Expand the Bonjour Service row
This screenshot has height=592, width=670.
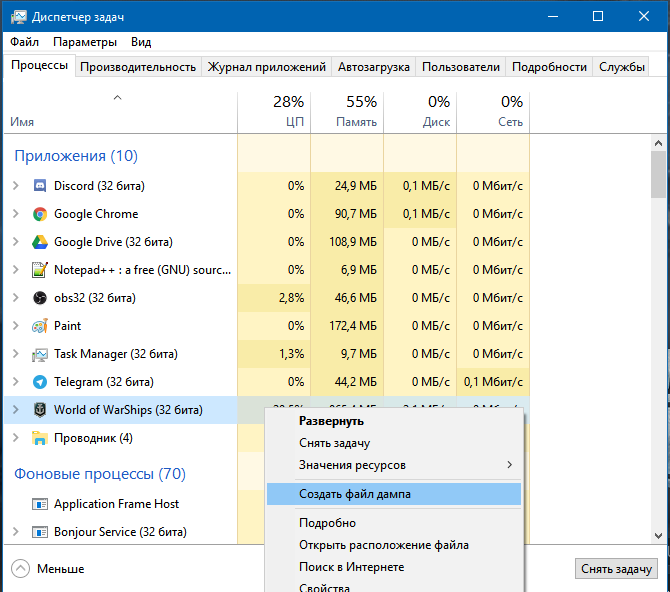(x=16, y=531)
